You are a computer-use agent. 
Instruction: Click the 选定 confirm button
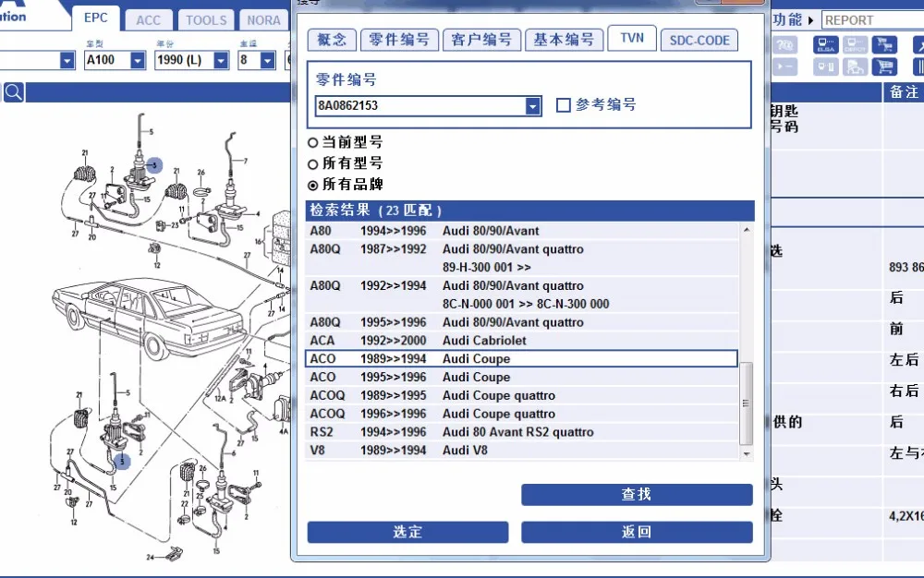[407, 532]
